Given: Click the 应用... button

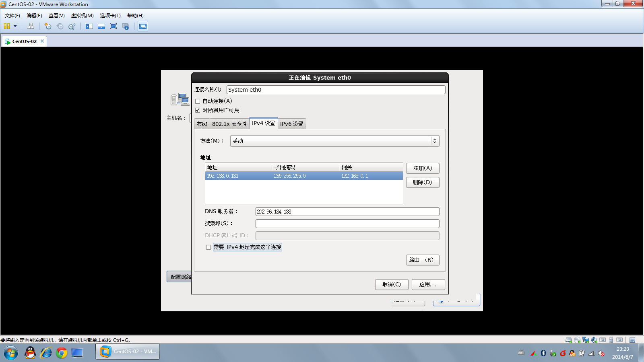Looking at the screenshot, I should click(x=427, y=284).
